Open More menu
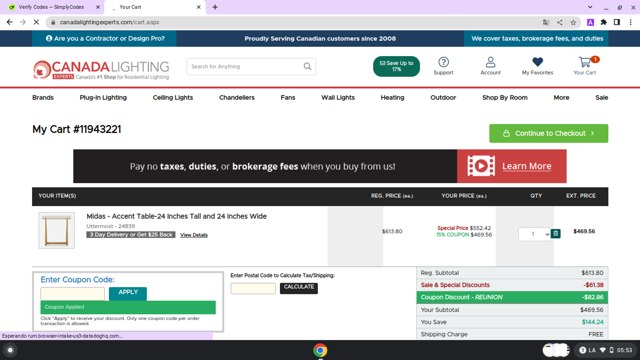The image size is (640, 360). coord(561,98)
